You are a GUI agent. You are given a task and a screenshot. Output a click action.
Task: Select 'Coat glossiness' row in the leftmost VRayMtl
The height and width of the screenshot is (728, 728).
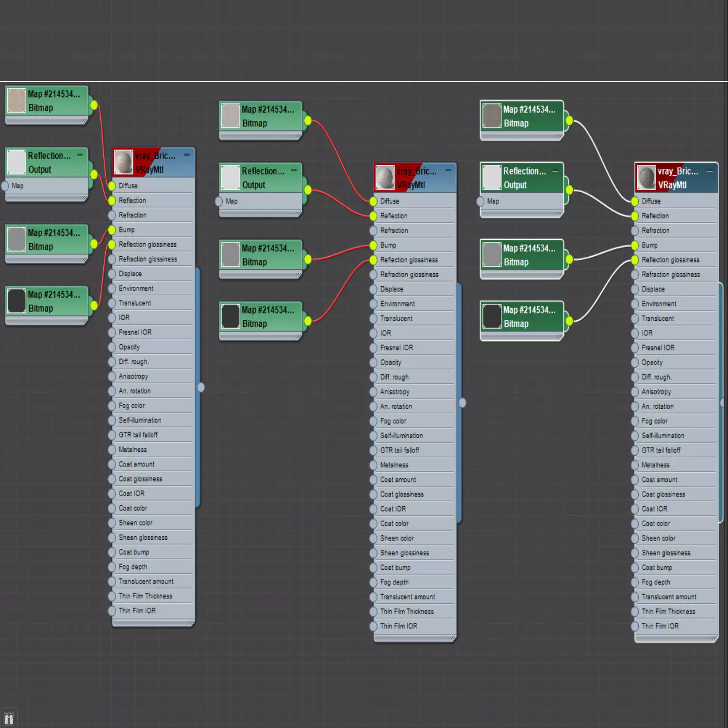coord(153,479)
